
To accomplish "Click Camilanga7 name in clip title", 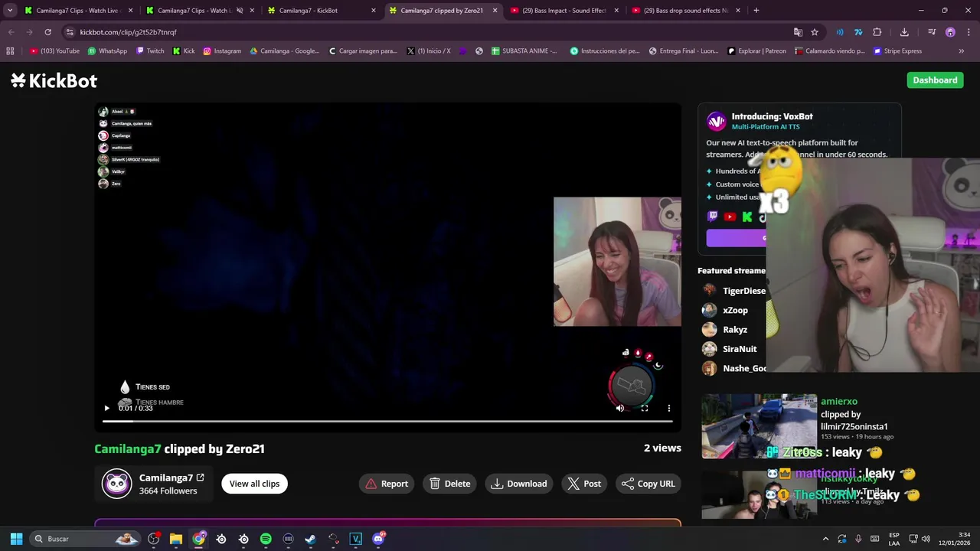I will pos(128,449).
